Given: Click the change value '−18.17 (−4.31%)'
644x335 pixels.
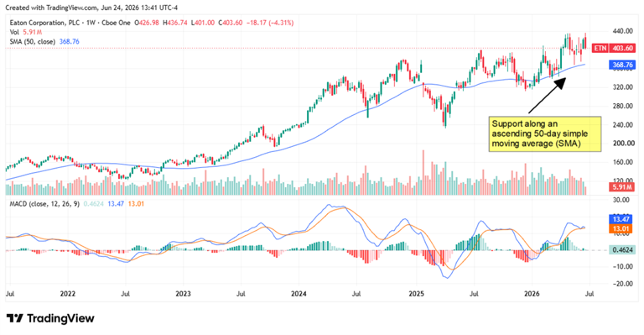Looking at the screenshot, I should pos(270,23).
